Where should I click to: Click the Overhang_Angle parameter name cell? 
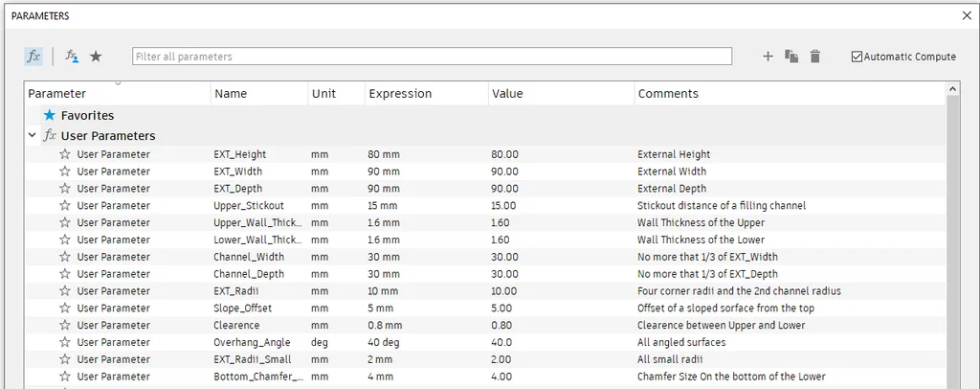pos(255,342)
